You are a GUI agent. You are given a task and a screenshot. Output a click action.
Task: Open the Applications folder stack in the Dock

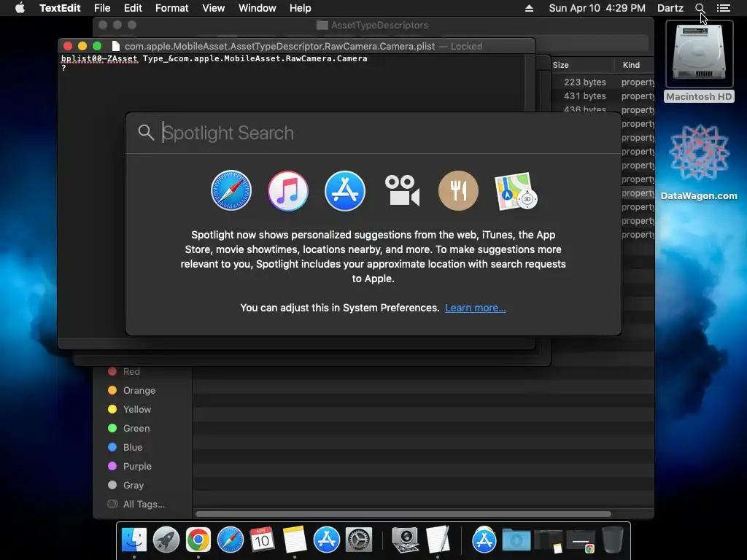point(484,540)
